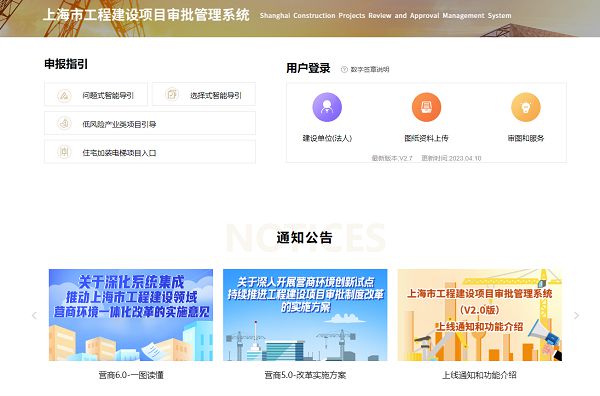Click the 更新时间 2023.04.10 text

point(451,158)
